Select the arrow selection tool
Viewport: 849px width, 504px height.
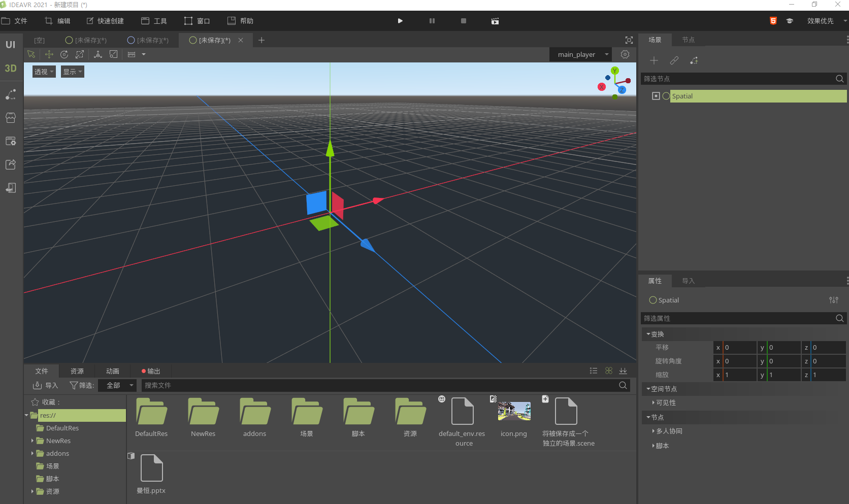31,54
